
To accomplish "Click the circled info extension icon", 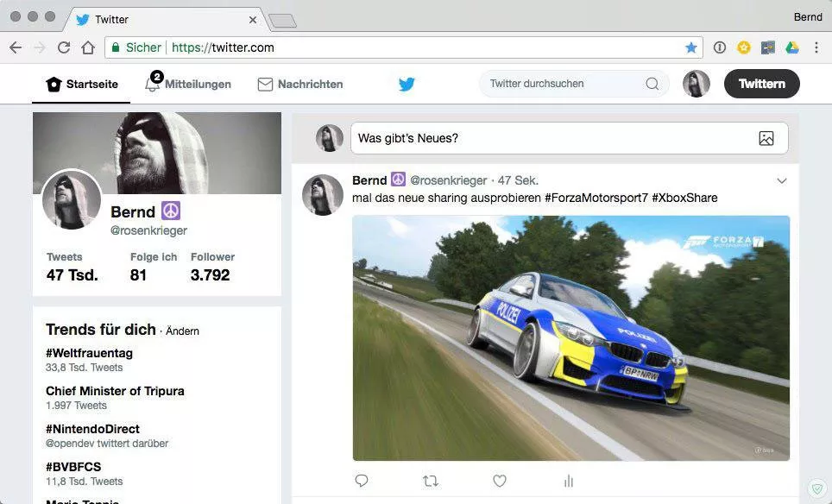I will (720, 47).
